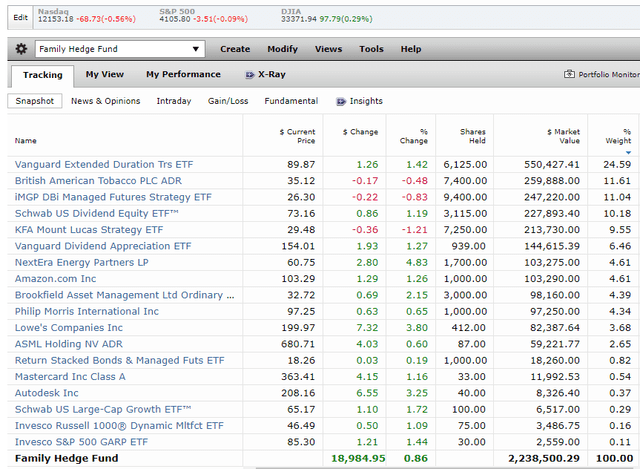Image resolution: width=640 pixels, height=469 pixels.
Task: Open iMGP DBi Managed Futures Strategy ETF
Action: (x=113, y=197)
